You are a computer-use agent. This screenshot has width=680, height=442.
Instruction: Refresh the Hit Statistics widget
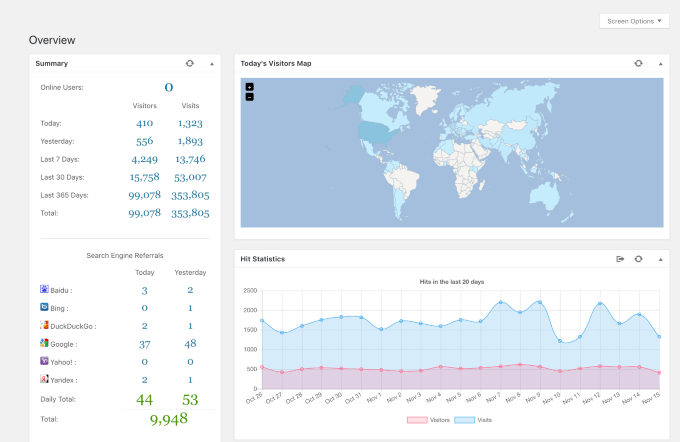click(x=638, y=259)
